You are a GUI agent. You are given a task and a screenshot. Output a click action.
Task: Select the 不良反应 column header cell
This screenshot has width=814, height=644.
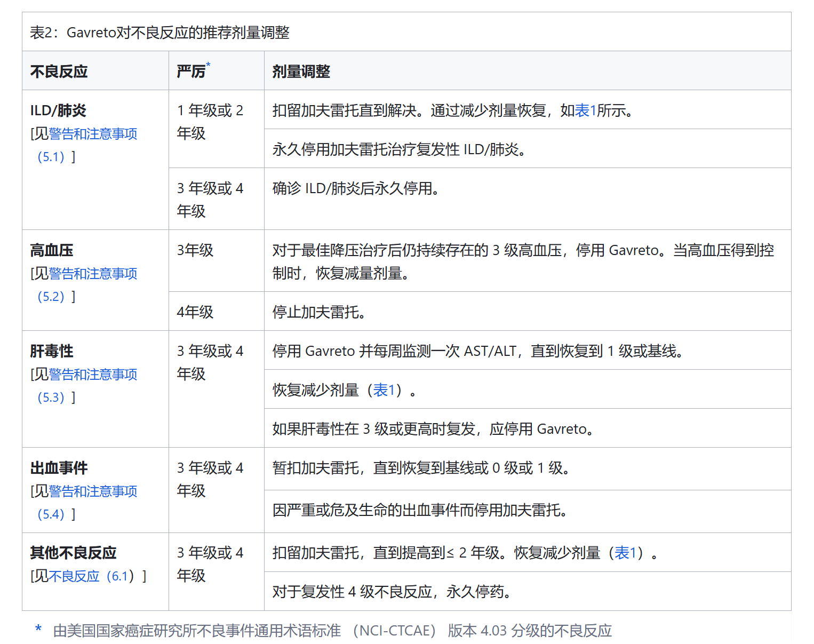pos(59,71)
